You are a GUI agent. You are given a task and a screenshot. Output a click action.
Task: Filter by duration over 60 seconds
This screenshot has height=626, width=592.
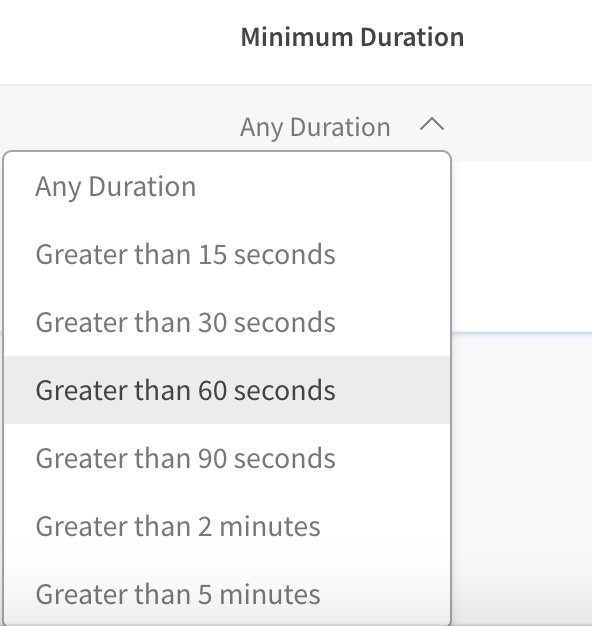click(x=227, y=390)
